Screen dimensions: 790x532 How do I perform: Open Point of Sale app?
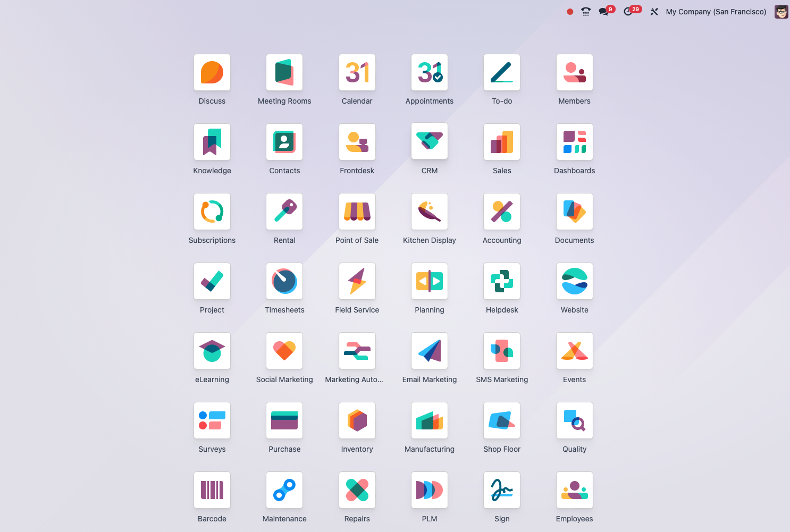(357, 212)
